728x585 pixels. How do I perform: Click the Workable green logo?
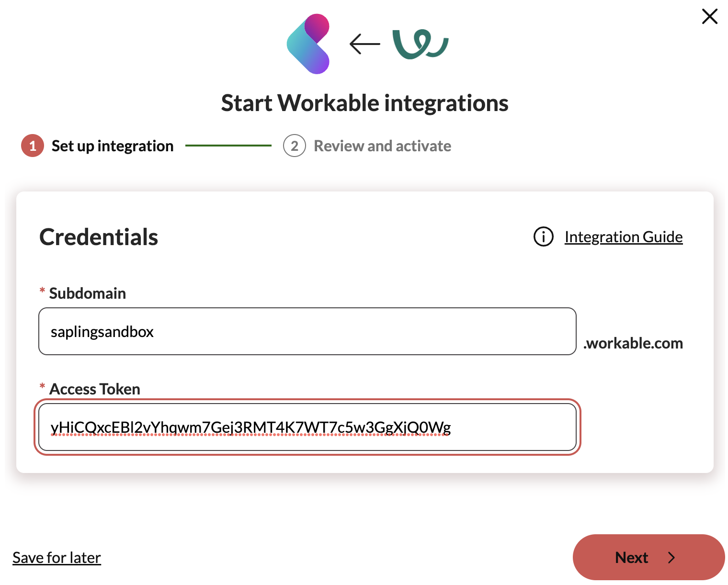[420, 45]
